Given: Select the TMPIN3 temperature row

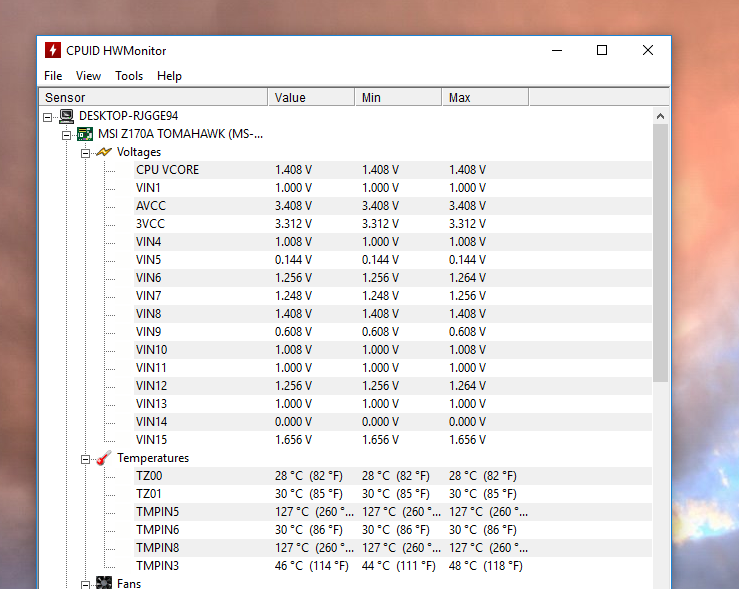Looking at the screenshot, I should [393, 566].
